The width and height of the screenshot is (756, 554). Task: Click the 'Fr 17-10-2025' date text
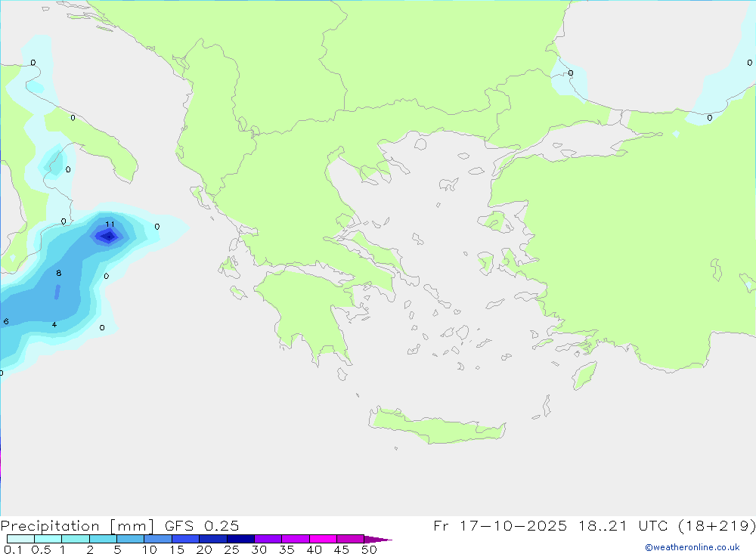click(x=500, y=526)
